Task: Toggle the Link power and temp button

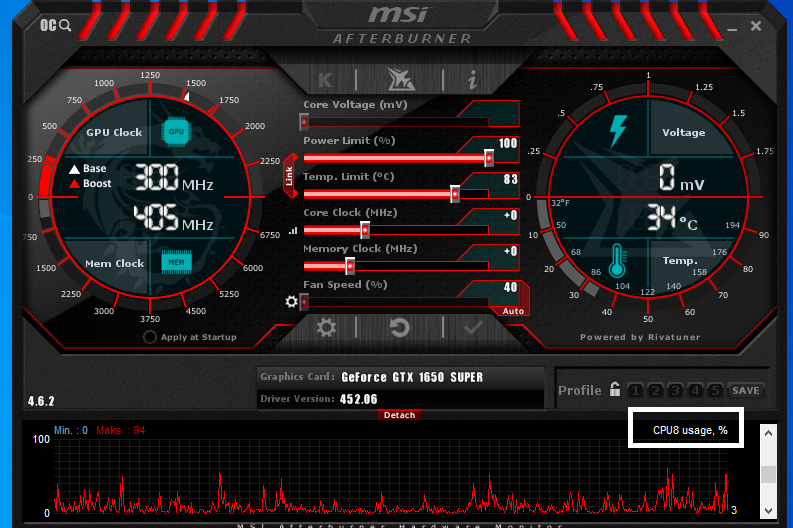Action: point(289,177)
